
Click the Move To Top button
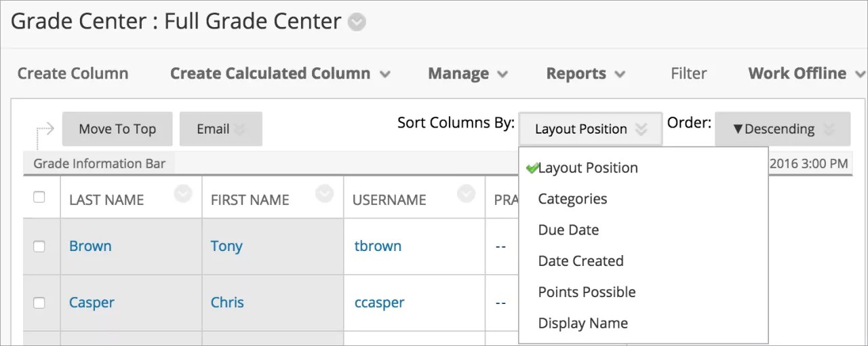117,129
